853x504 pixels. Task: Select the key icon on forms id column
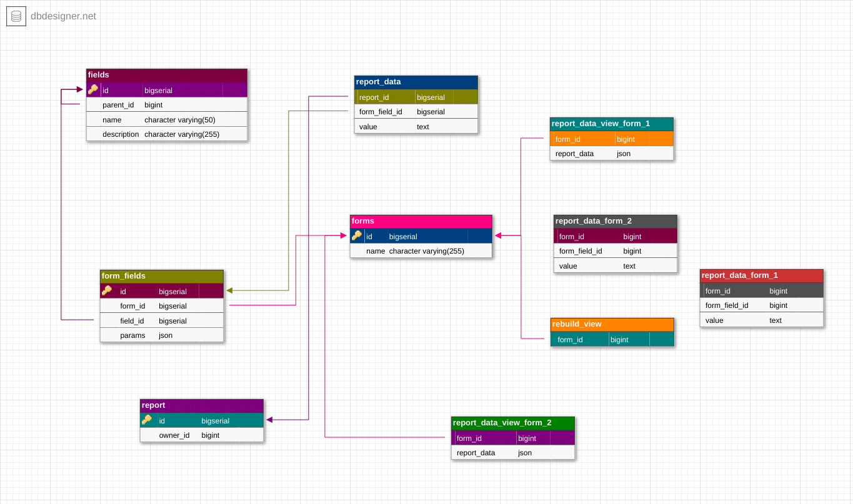point(356,235)
